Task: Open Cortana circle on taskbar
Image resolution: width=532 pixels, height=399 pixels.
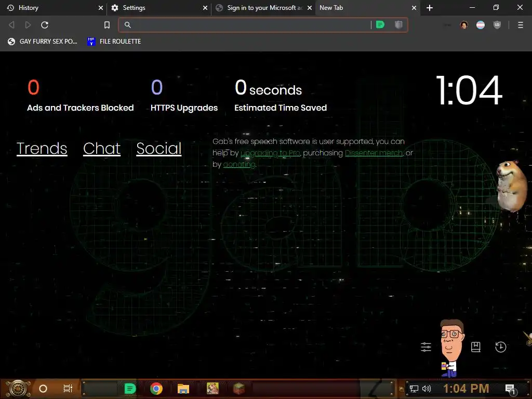Action: [43, 389]
